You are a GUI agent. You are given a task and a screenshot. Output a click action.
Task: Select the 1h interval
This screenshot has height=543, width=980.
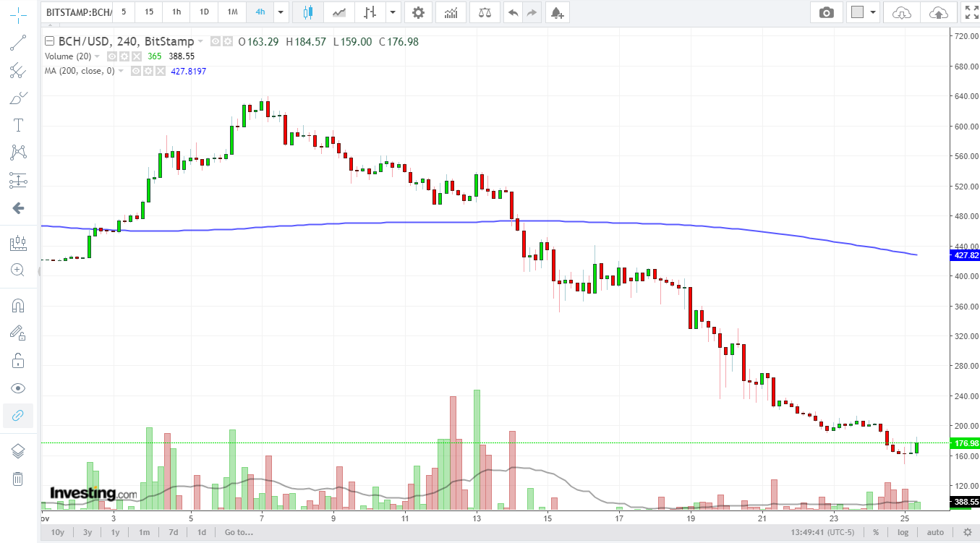(x=176, y=12)
